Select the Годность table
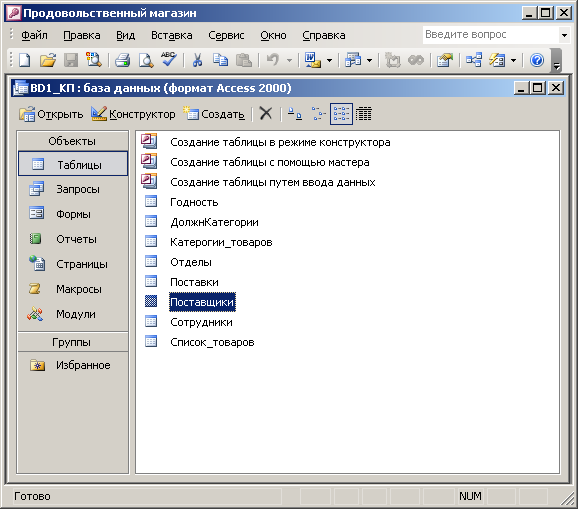This screenshot has height=509, width=578. coord(194,202)
